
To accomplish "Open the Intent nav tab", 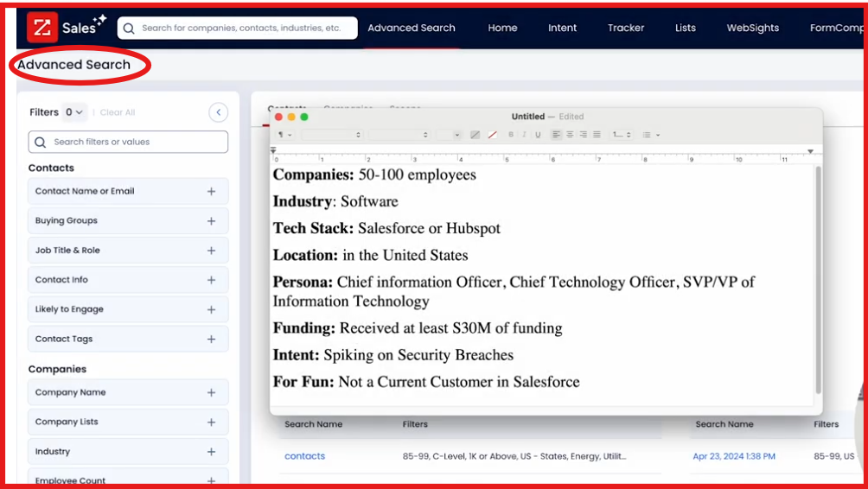I will coord(563,28).
